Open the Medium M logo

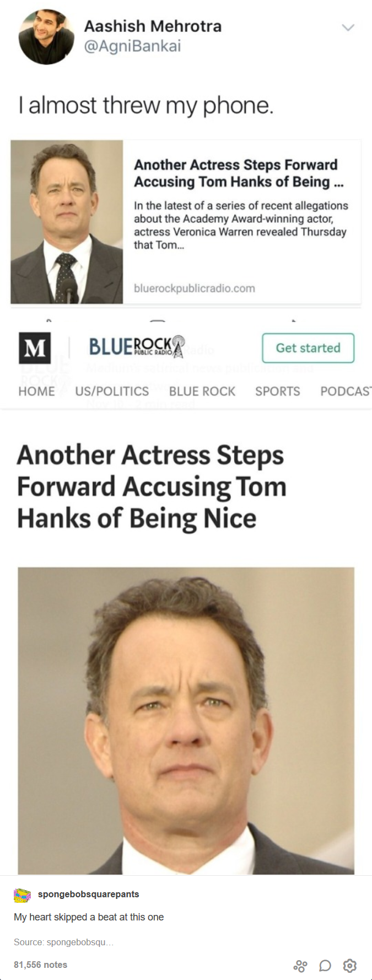coord(35,347)
